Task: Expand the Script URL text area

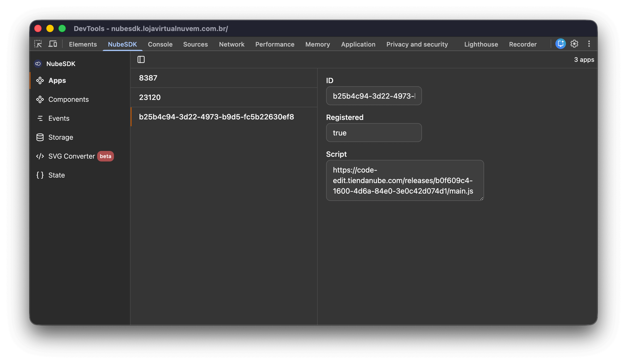Action: click(x=481, y=198)
